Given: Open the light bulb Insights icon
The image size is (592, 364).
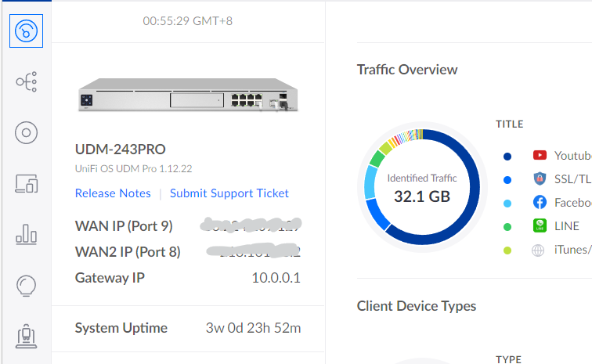Looking at the screenshot, I should click(26, 286).
